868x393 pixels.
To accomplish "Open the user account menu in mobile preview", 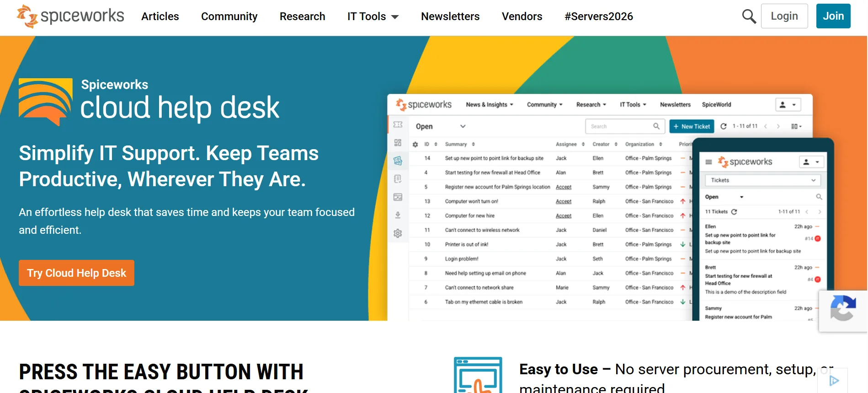I will point(811,162).
